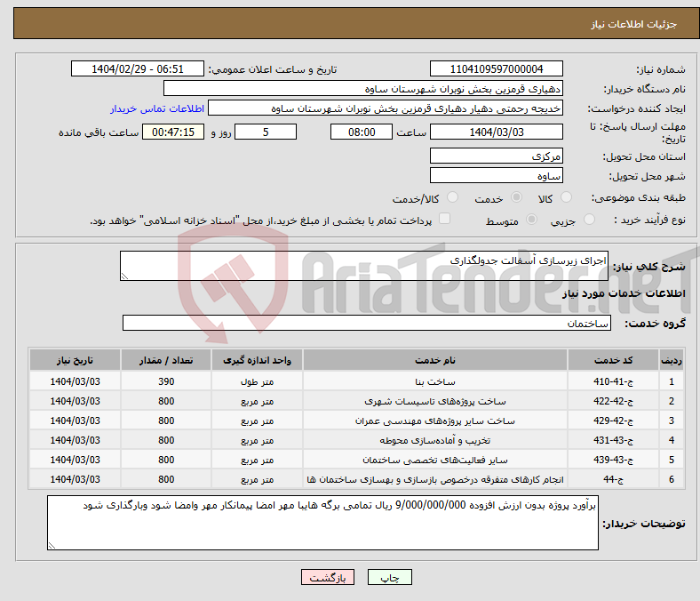The width and height of the screenshot is (700, 601).
Task: Click service name سایر فعالیت‌های تخصصی ساختمان
Action: (x=434, y=460)
